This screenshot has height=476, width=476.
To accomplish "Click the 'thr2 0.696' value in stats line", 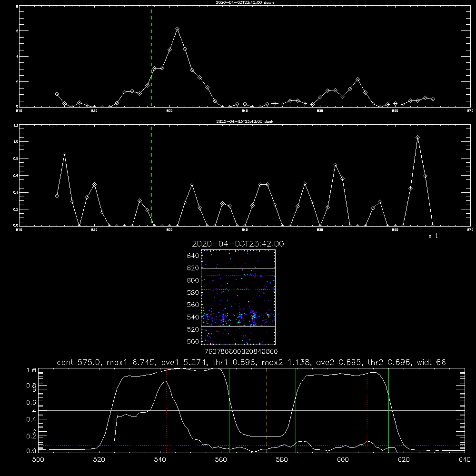I will coord(390,362).
